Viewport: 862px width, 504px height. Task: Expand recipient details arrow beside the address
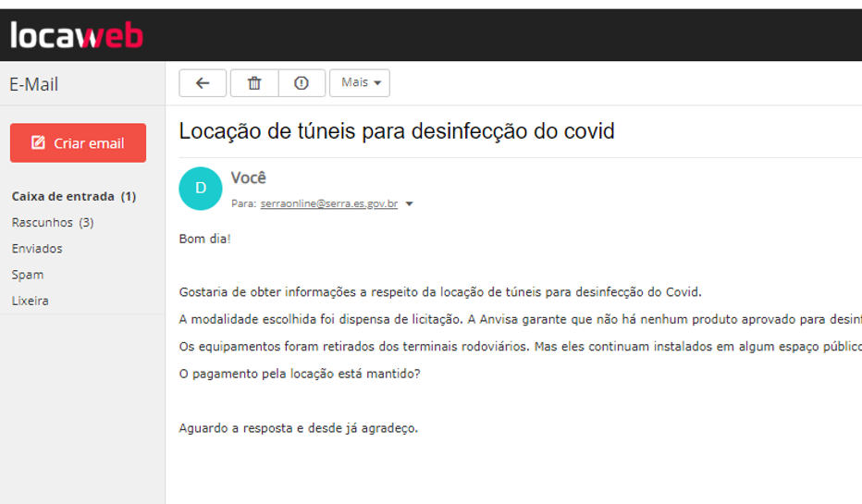coord(410,204)
